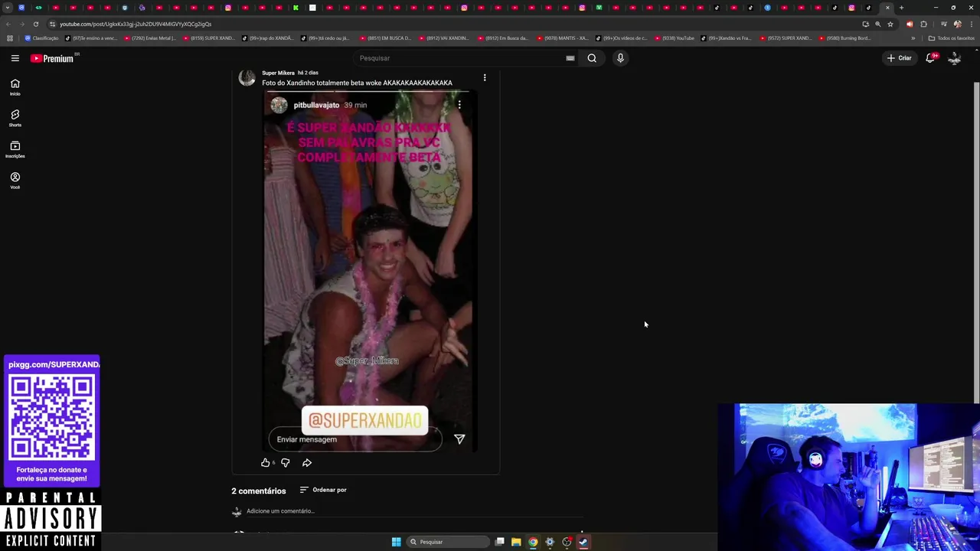Viewport: 980px width, 551px height.
Task: Click Windows taskbar Pesquisar box
Action: tap(448, 542)
